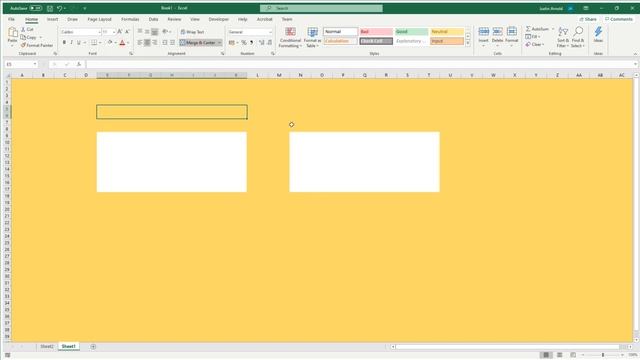Switch to the Page Layout tab
Image resolution: width=640 pixels, height=360 pixels.
click(x=99, y=19)
